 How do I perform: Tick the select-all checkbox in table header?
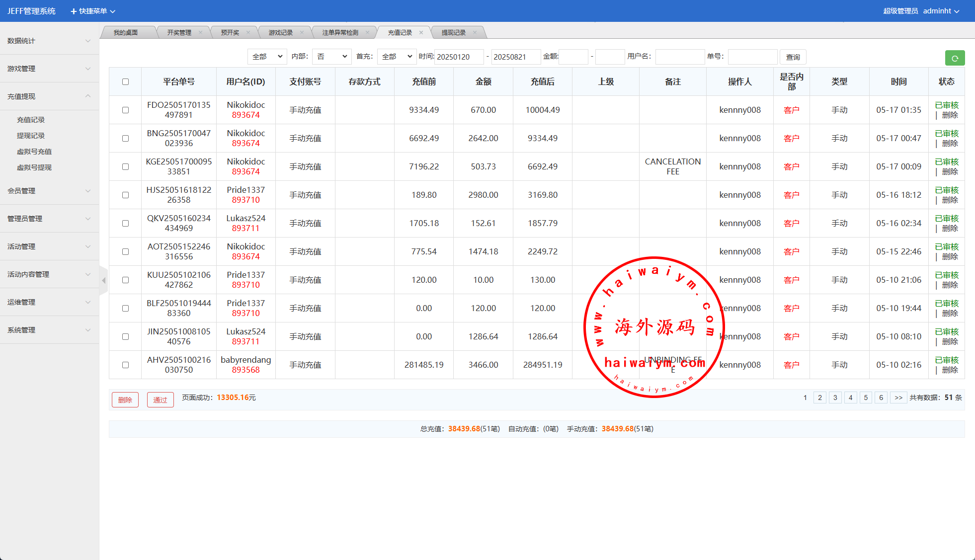[x=125, y=82]
